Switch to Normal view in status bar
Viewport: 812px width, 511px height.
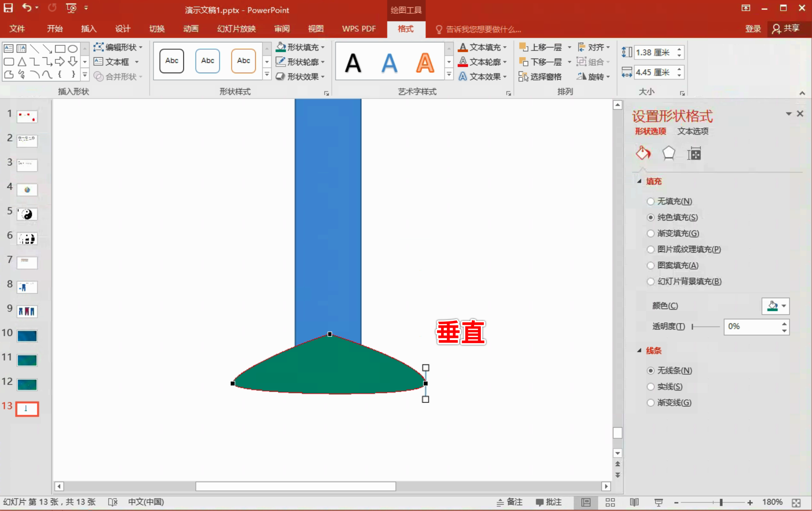586,502
